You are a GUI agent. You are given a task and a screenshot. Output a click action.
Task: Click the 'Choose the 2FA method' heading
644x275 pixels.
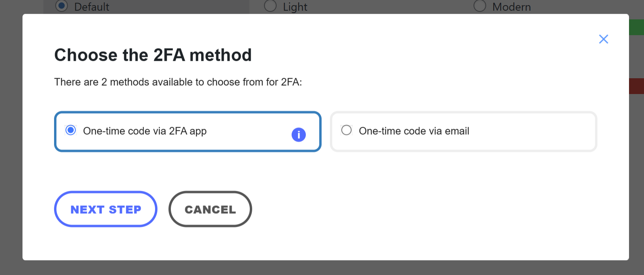153,55
